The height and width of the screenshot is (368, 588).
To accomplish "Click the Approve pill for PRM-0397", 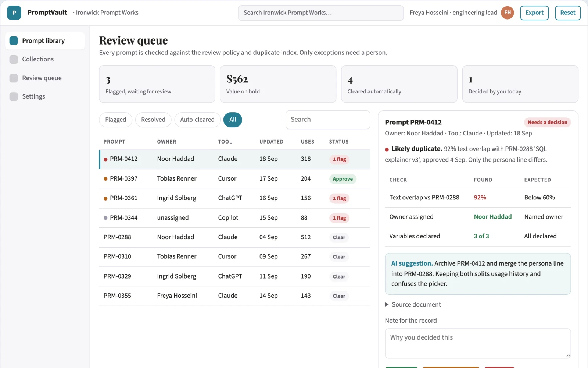I will [343, 179].
